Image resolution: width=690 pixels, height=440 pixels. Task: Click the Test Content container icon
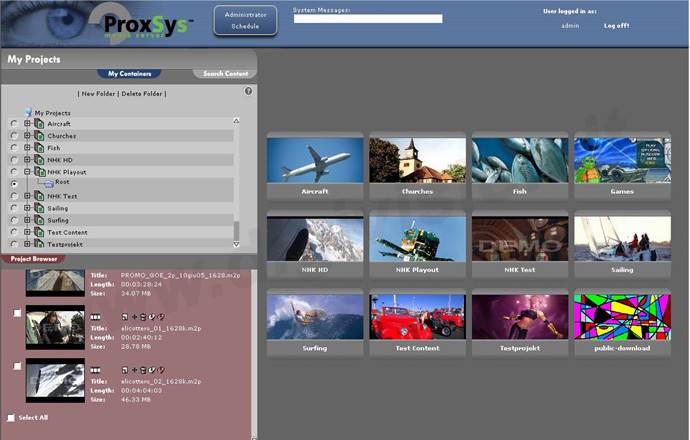39,232
